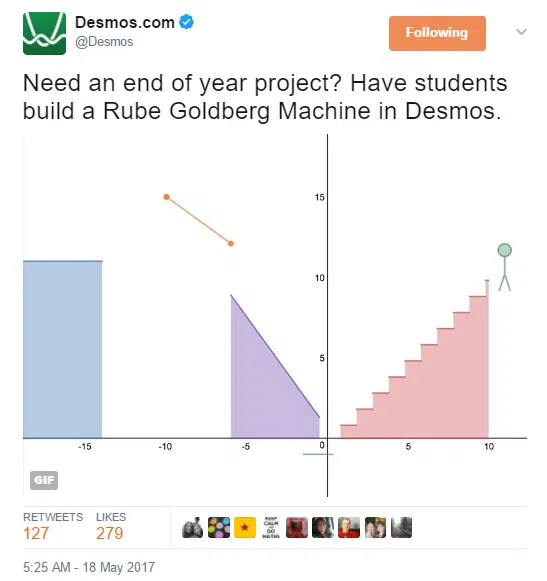Screen dimensions: 547x581
Task: Open the red-framed dark avatar
Action: (297, 527)
